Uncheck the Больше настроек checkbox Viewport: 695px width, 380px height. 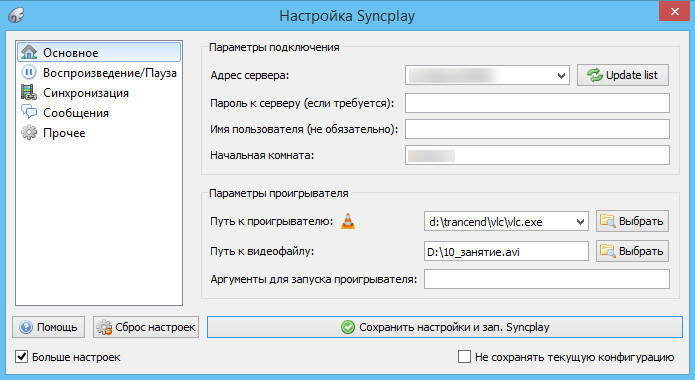coord(22,356)
